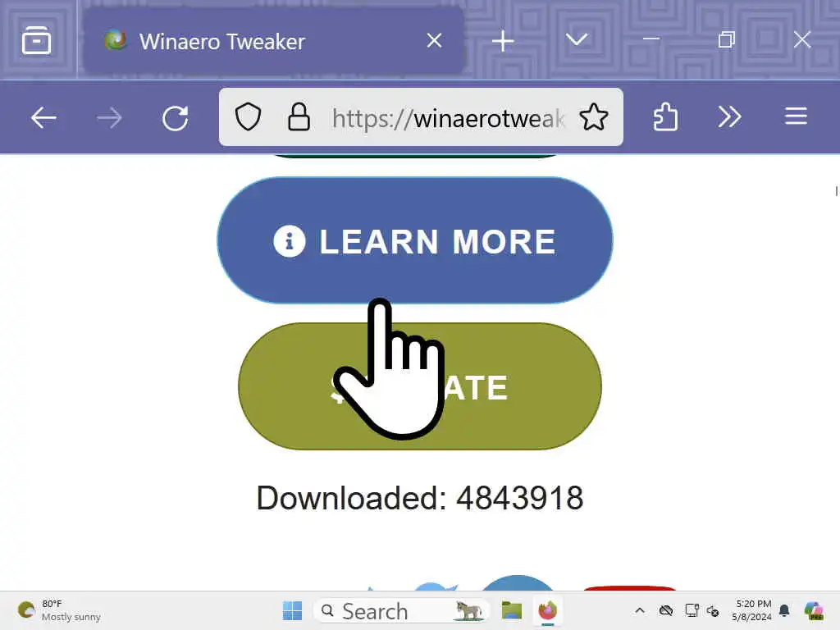Switch to the Winaero Tweaker tab
This screenshot has width=840, height=630.
[274, 41]
